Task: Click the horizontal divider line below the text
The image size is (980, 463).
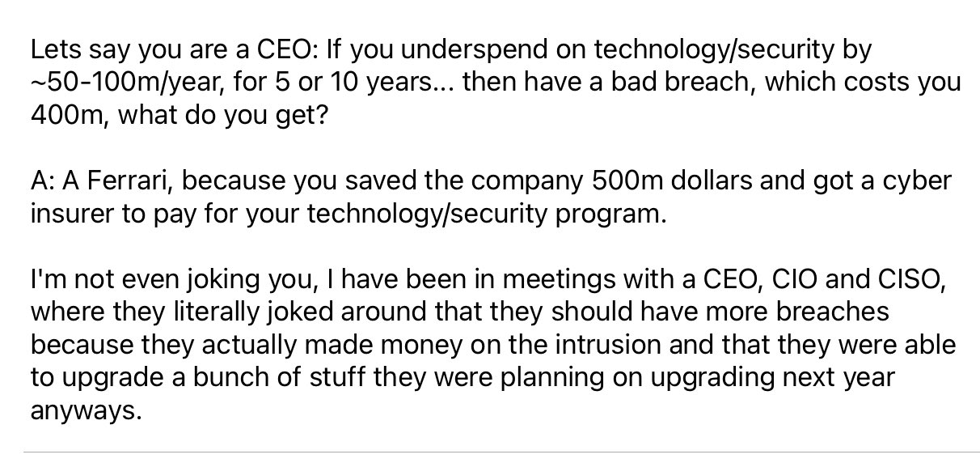Action: tap(501, 452)
